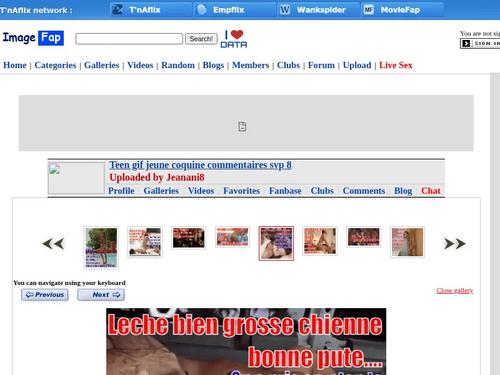Click the broken ad placeholder icon in the banner
This screenshot has height=375, width=500.
[x=242, y=127]
